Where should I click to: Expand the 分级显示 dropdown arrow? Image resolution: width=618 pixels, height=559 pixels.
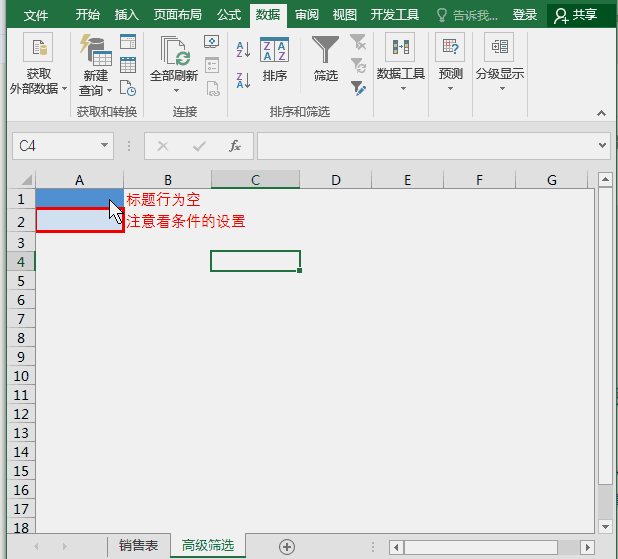(x=502, y=89)
